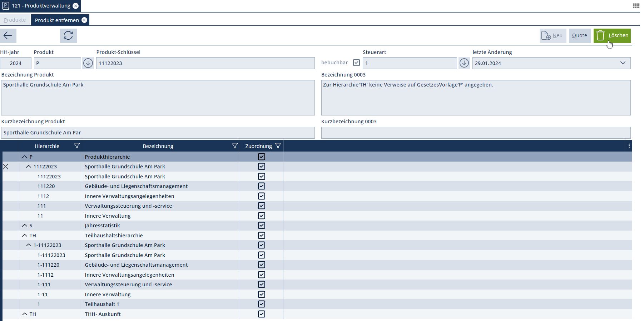Click the Produkt-Schlüssel input field
The height and width of the screenshot is (321, 644).
tap(205, 63)
